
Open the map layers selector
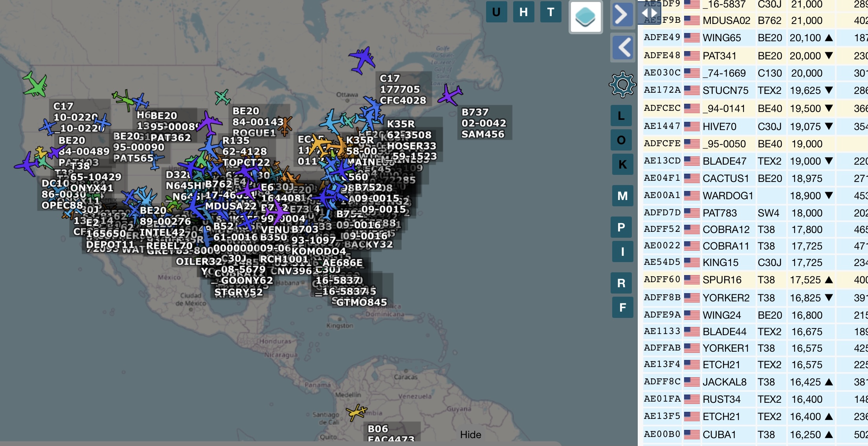click(585, 17)
